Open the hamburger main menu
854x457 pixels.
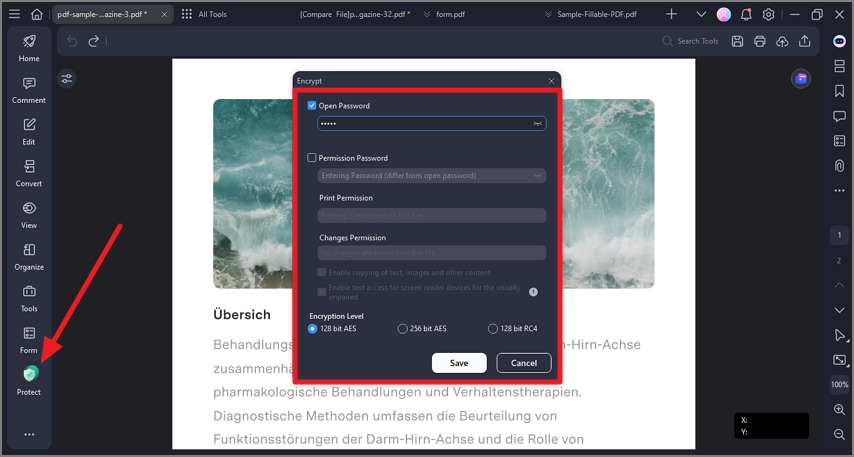[15, 14]
